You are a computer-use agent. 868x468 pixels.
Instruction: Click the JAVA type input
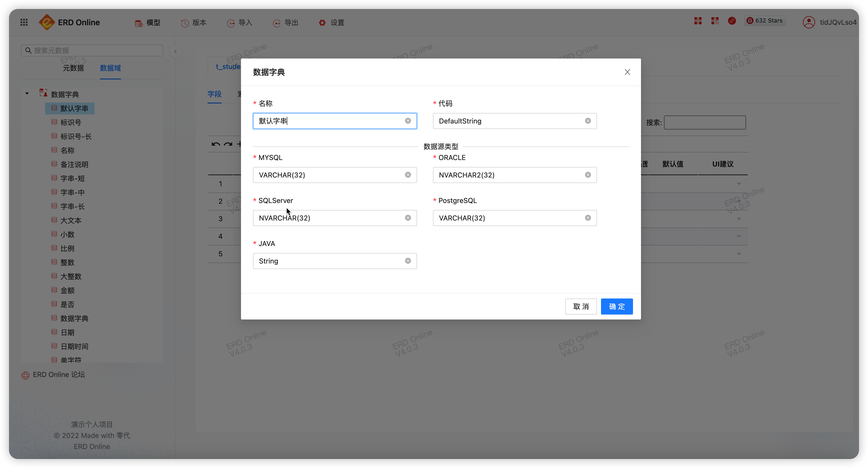334,261
